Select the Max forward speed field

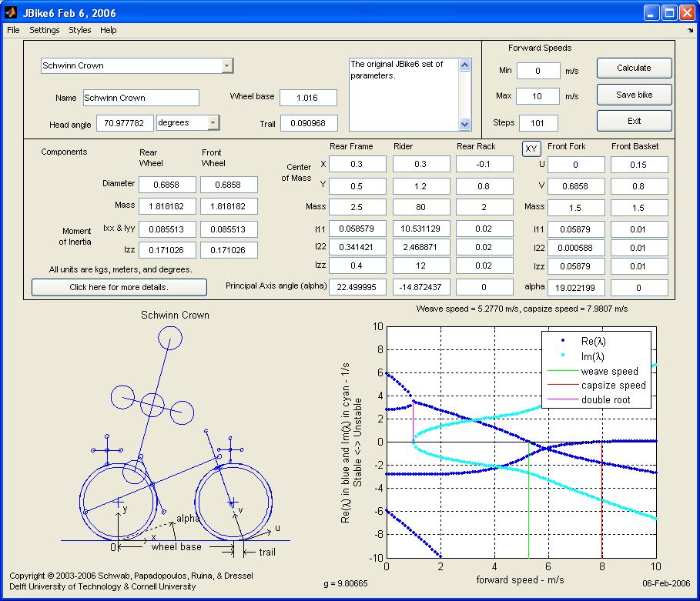click(538, 96)
